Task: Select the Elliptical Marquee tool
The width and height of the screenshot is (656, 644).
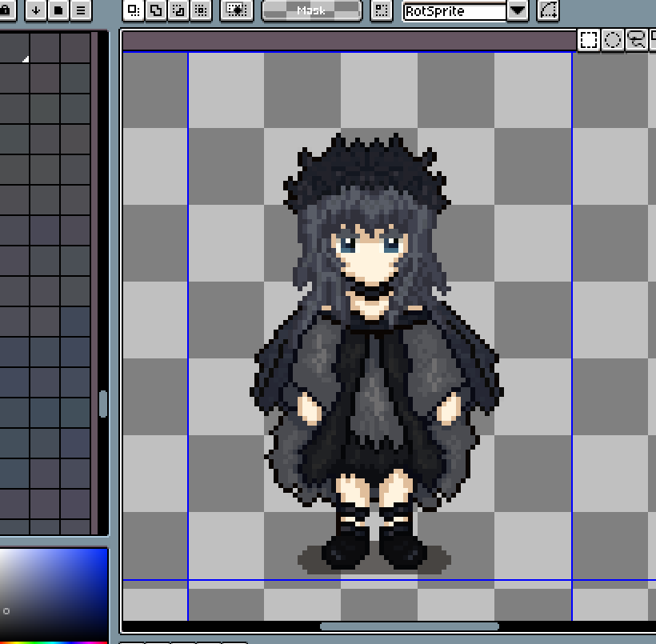Action: [x=613, y=40]
